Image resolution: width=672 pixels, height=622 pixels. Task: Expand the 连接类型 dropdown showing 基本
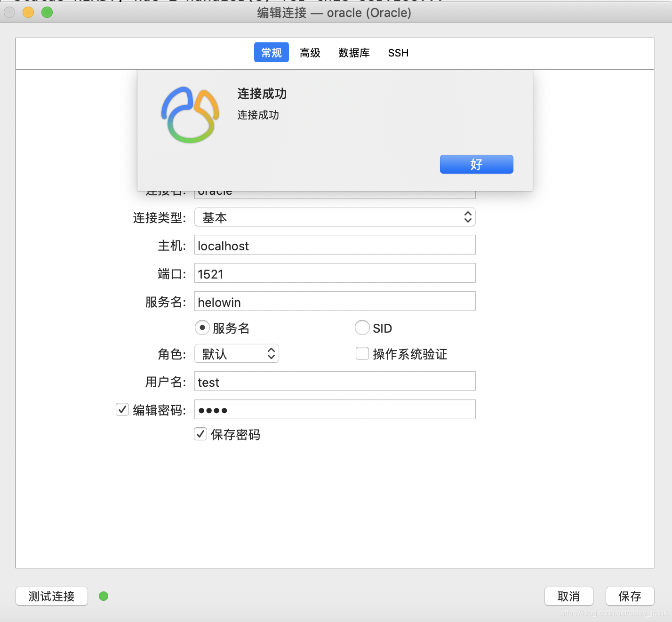click(x=335, y=217)
